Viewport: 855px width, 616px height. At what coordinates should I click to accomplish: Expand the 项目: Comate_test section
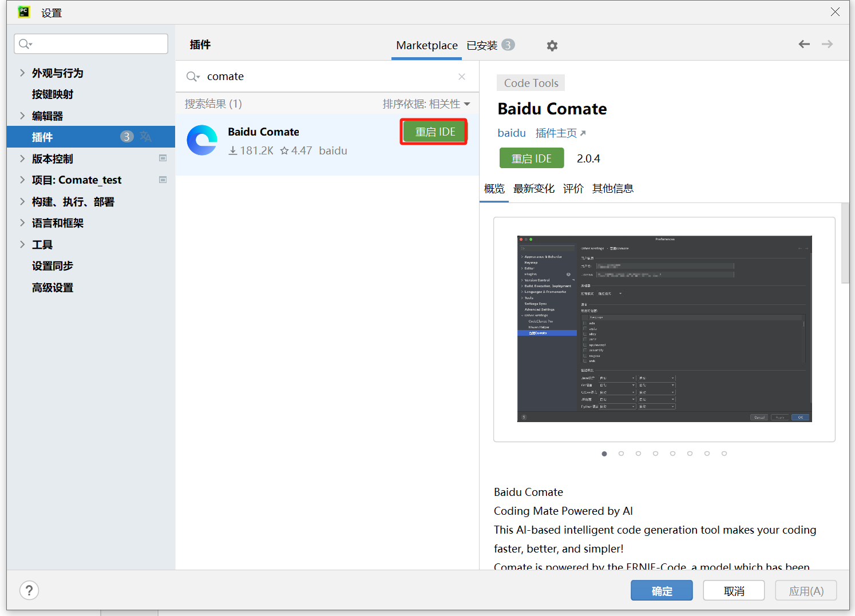(x=22, y=180)
